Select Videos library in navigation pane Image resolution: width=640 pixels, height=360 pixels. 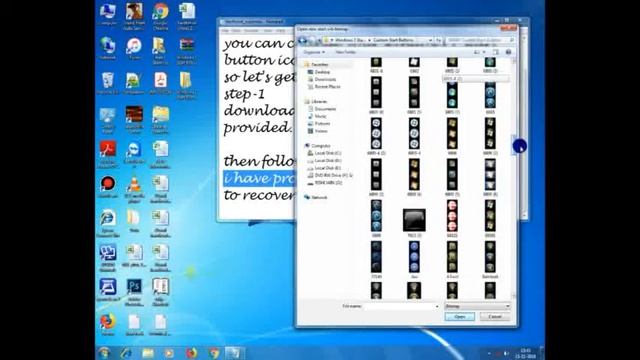click(321, 131)
